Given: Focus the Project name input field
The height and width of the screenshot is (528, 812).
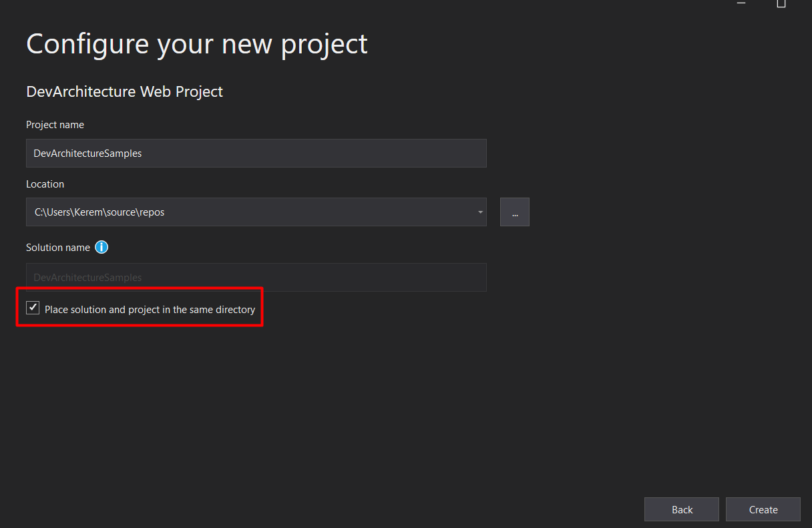Looking at the screenshot, I should click(x=256, y=153).
